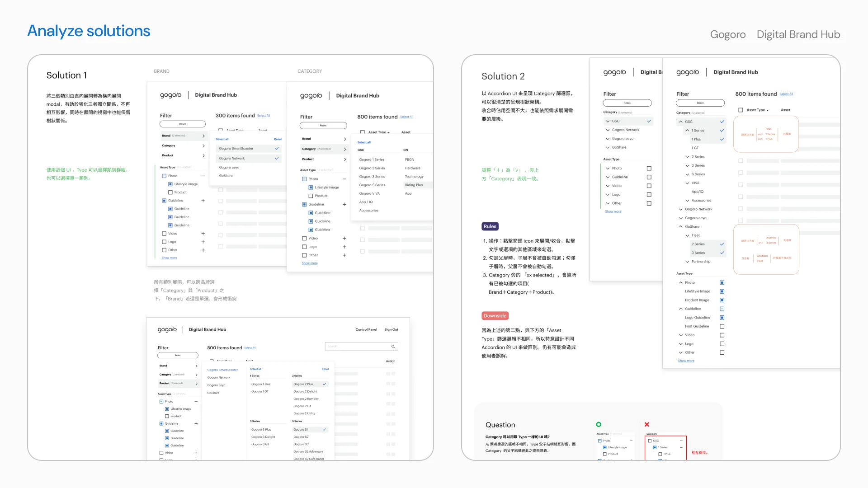The height and width of the screenshot is (488, 868).
Task: Click the search magnifier icon in the Sign Out mockup
Action: pos(393,347)
